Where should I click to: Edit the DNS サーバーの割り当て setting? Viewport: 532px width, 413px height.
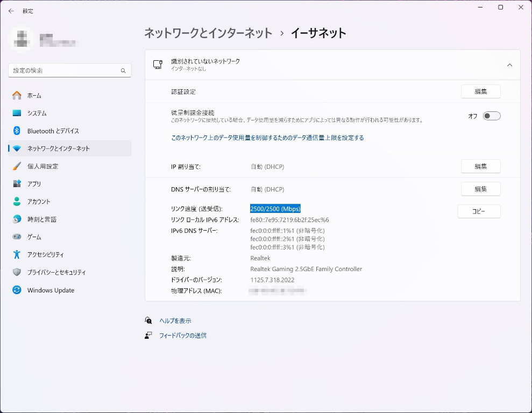(x=480, y=189)
